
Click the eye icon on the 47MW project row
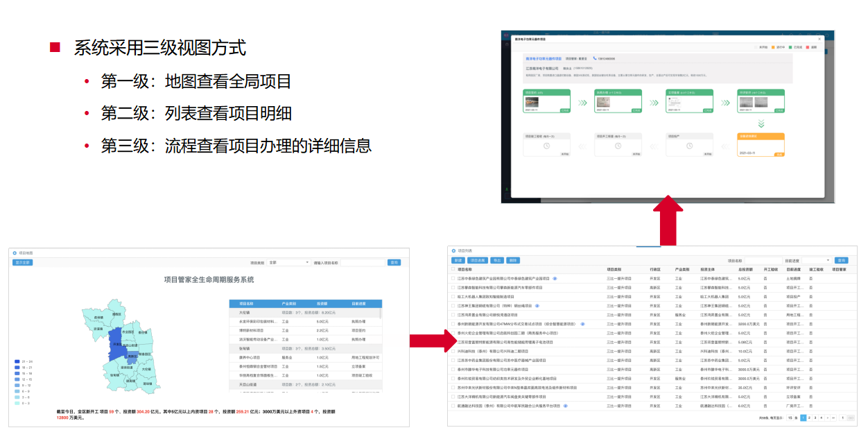(x=582, y=324)
